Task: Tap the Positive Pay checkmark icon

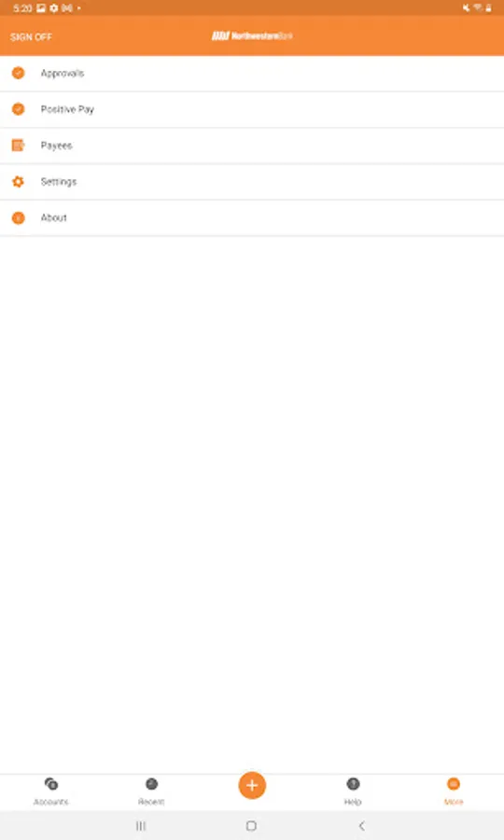Action: [x=19, y=109]
